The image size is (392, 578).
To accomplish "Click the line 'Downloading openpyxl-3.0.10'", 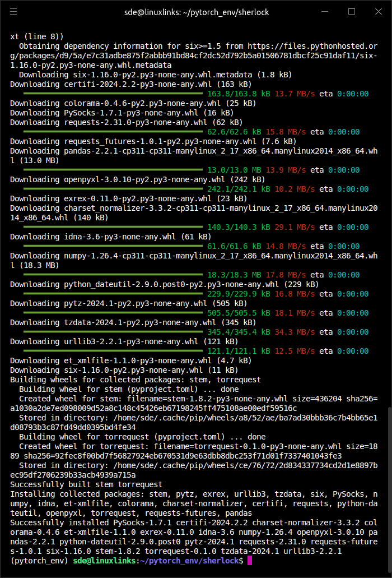I will pyautogui.click(x=138, y=179).
